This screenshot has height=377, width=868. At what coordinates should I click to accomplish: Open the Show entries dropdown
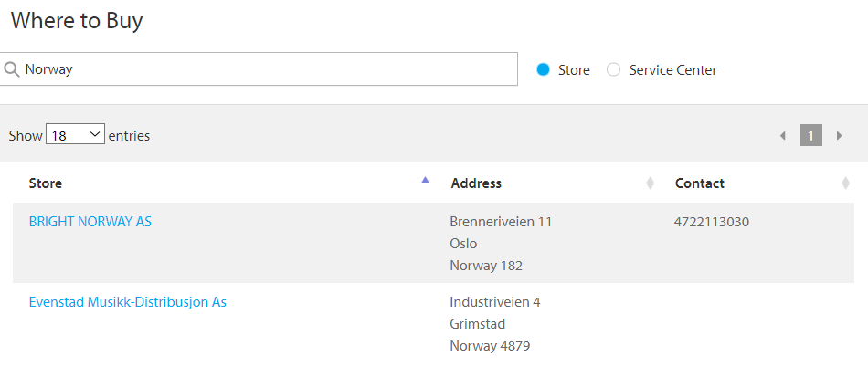click(x=75, y=134)
